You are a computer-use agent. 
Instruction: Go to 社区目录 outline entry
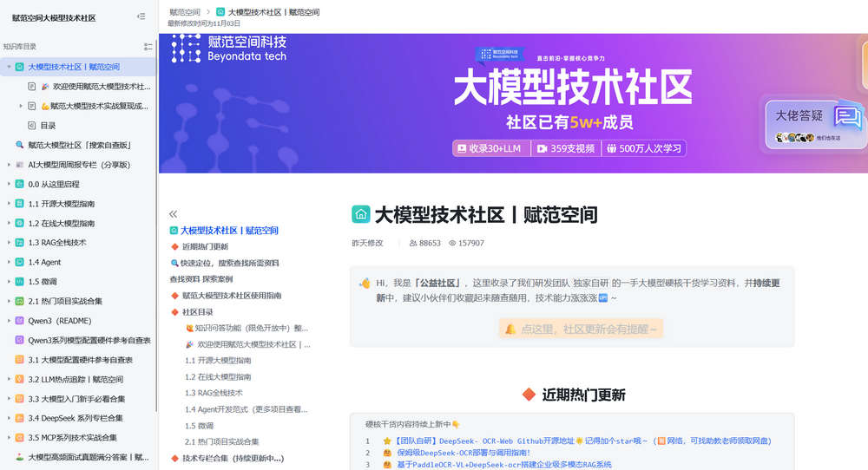198,312
